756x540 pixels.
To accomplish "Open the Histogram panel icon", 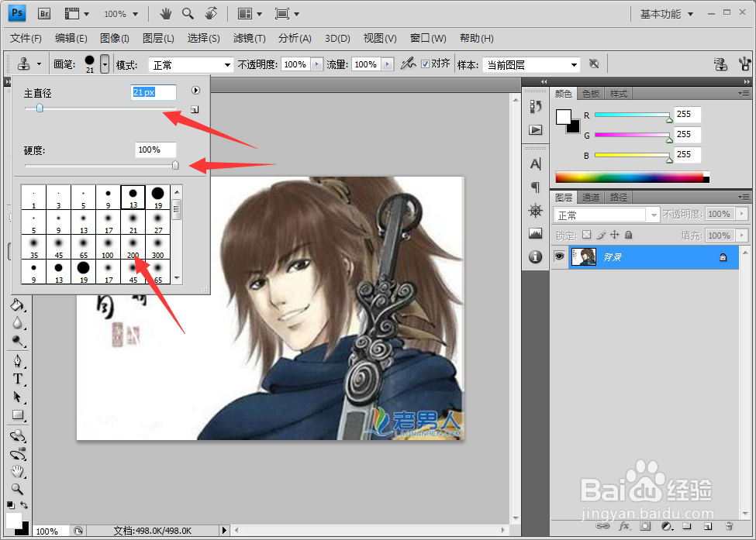I will click(x=535, y=234).
